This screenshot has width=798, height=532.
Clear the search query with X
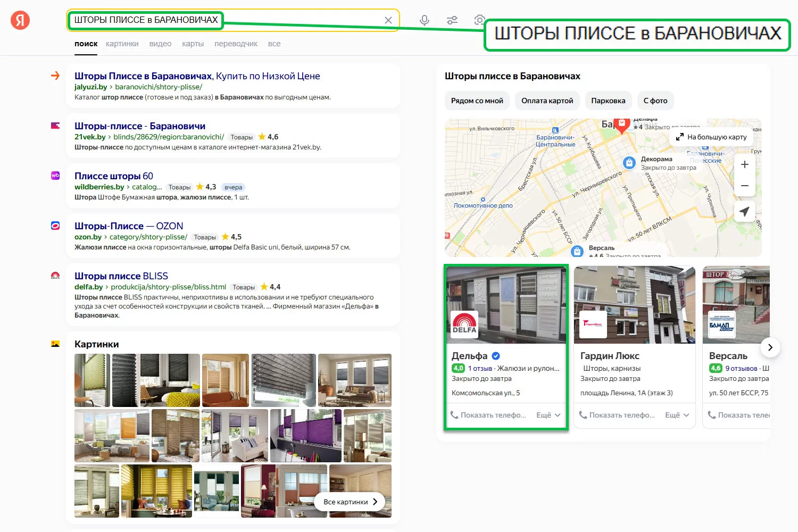388,20
